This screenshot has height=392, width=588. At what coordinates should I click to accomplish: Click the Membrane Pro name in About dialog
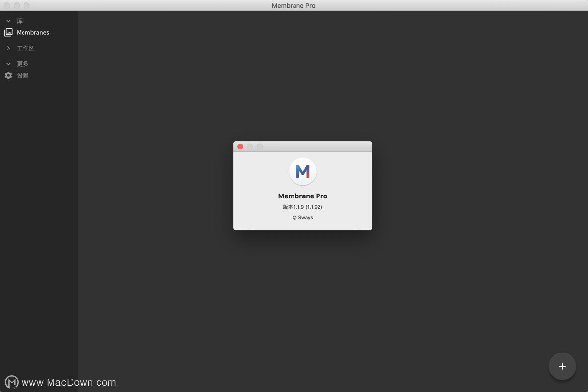point(303,196)
